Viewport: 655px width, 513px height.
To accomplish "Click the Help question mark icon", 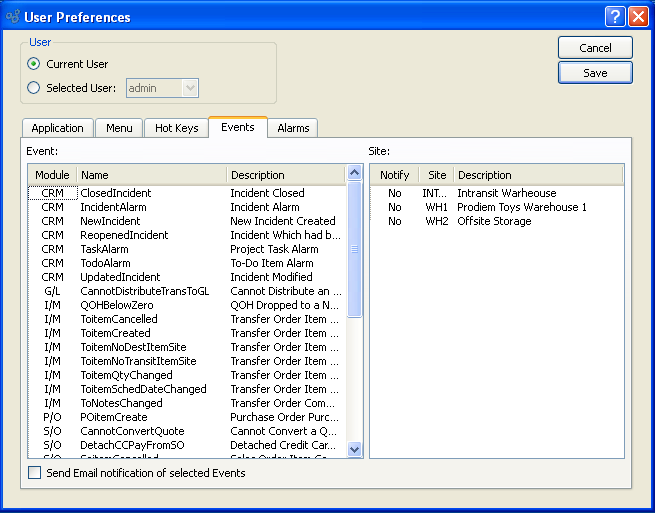I will (615, 17).
